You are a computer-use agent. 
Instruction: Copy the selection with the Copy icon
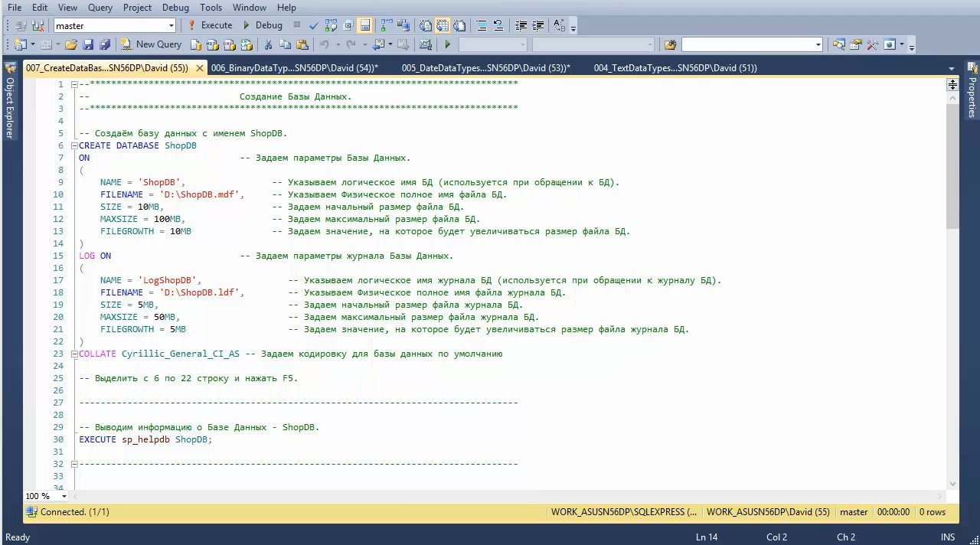pyautogui.click(x=285, y=44)
